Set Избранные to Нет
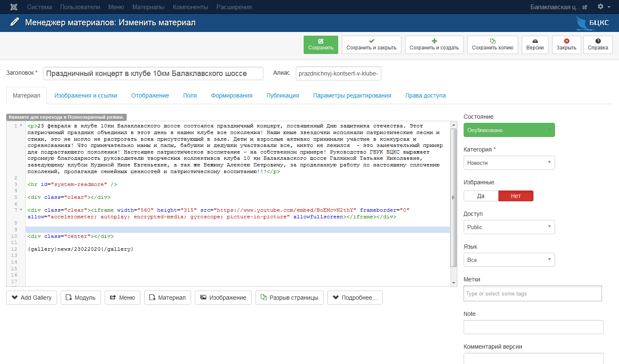619x364 pixels. 516,196
